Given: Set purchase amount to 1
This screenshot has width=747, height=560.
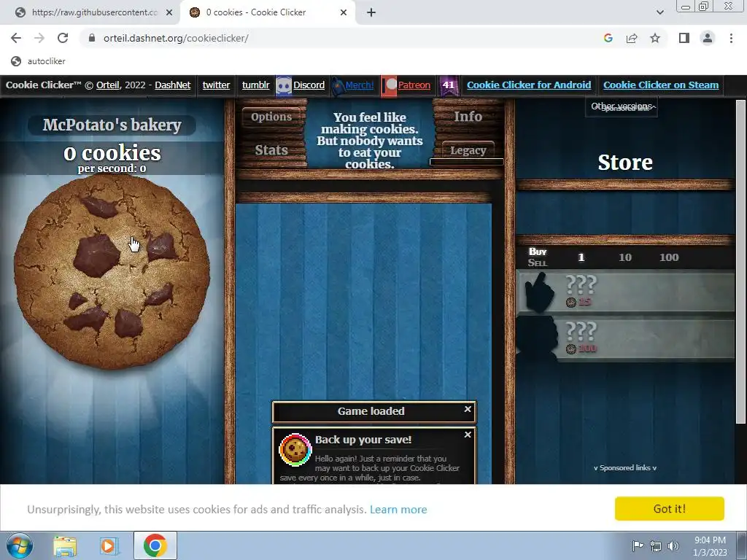Looking at the screenshot, I should click(581, 257).
